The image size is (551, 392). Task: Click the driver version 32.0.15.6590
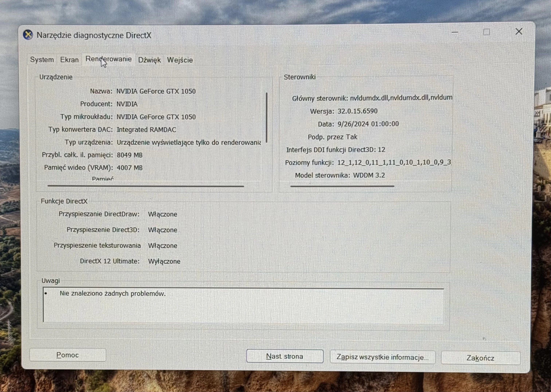[357, 111]
